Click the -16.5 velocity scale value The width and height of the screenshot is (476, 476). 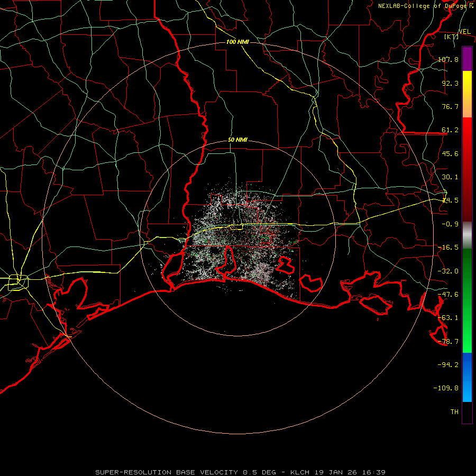click(448, 248)
